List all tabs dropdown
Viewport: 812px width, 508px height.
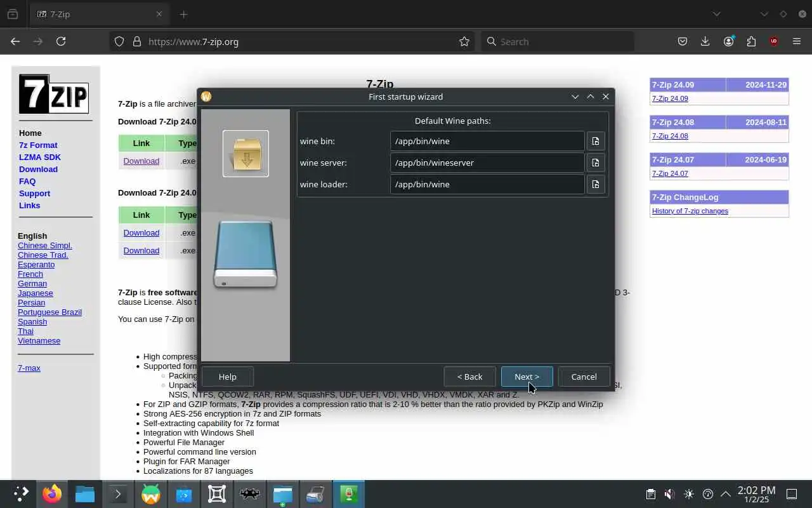(x=716, y=14)
